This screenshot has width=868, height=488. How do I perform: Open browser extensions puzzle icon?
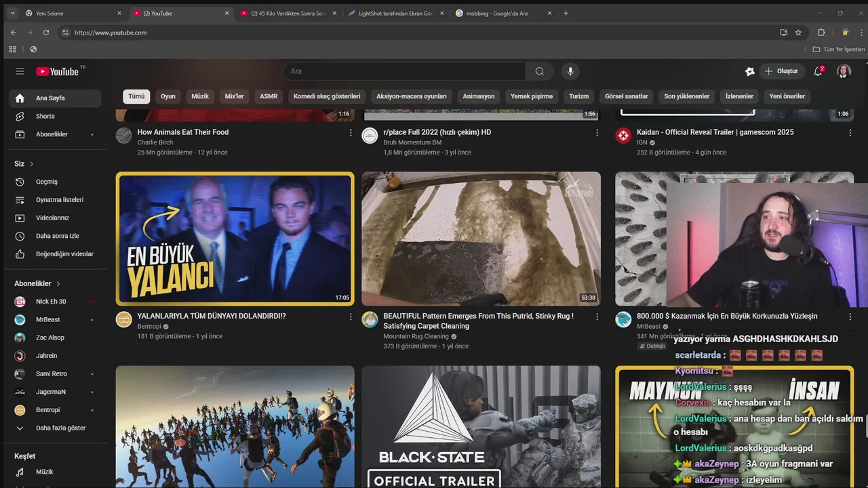coord(821,33)
